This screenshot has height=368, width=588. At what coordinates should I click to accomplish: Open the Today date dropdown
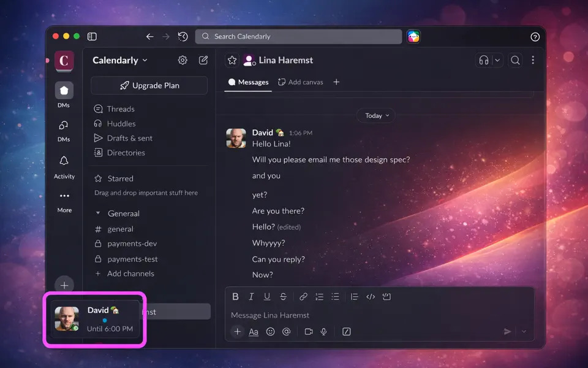click(375, 116)
